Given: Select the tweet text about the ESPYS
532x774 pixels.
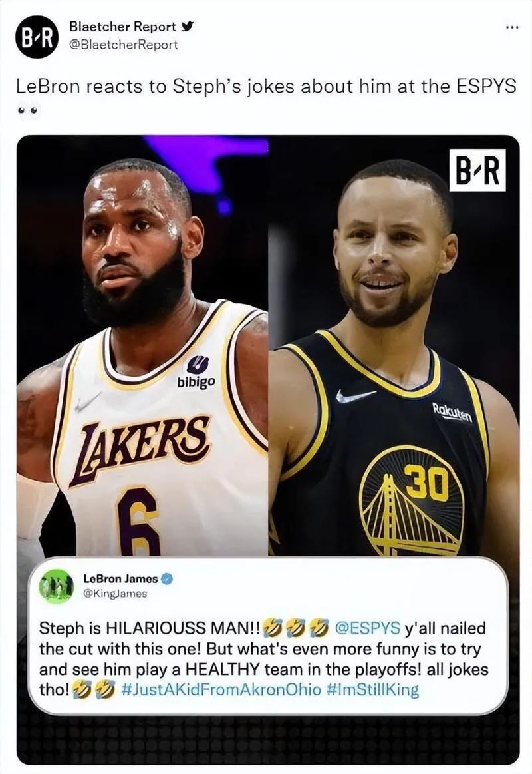Looking at the screenshot, I should pyautogui.click(x=266, y=87).
